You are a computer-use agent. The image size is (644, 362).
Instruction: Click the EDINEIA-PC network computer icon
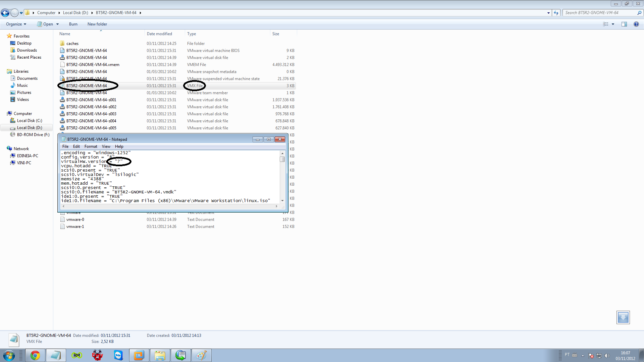coord(13,156)
